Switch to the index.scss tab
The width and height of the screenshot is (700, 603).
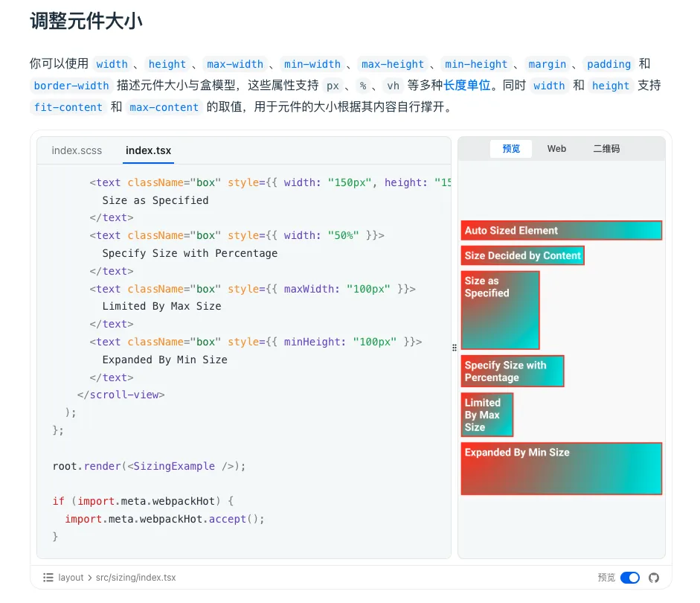(77, 150)
